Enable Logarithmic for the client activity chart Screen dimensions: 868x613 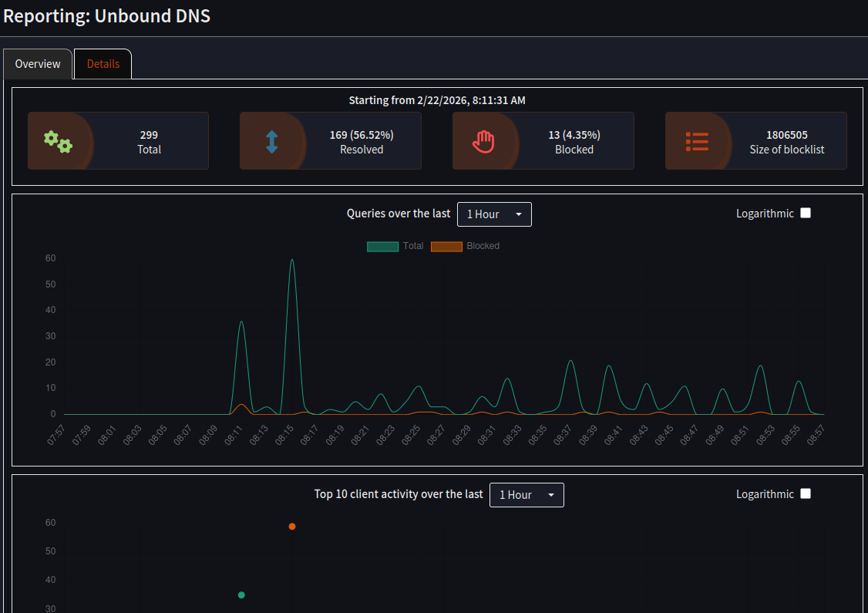point(806,494)
